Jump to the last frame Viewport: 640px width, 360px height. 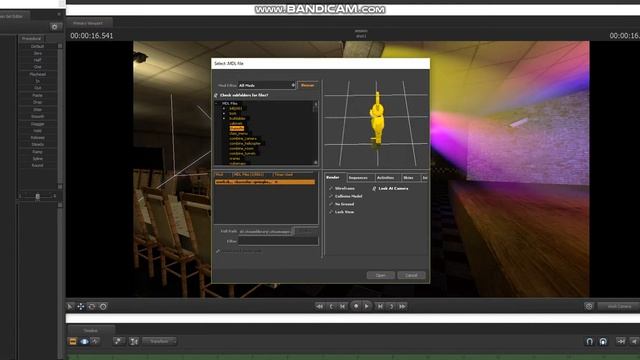[402, 306]
